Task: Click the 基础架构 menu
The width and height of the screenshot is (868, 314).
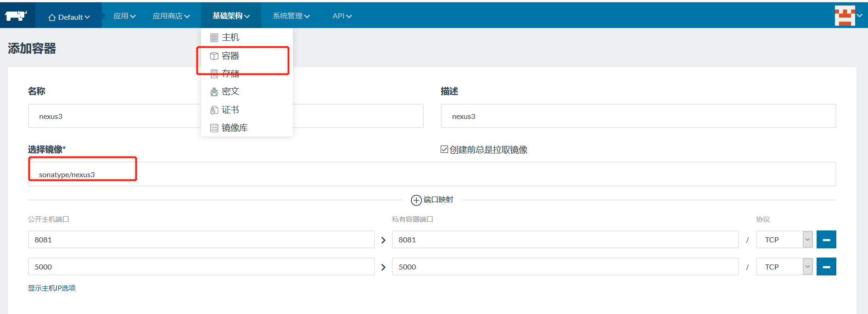Action: 231,16
